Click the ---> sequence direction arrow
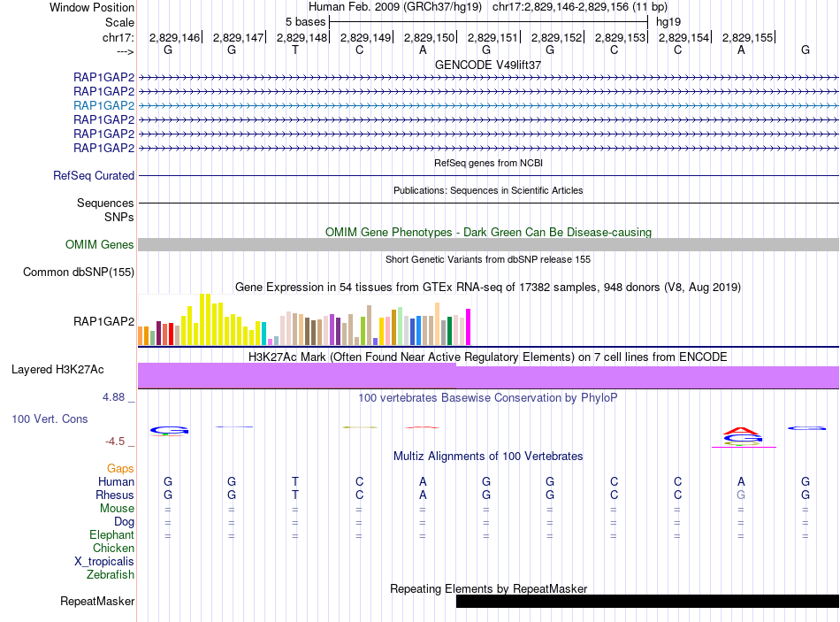This screenshot has width=840, height=622. pyautogui.click(x=125, y=51)
